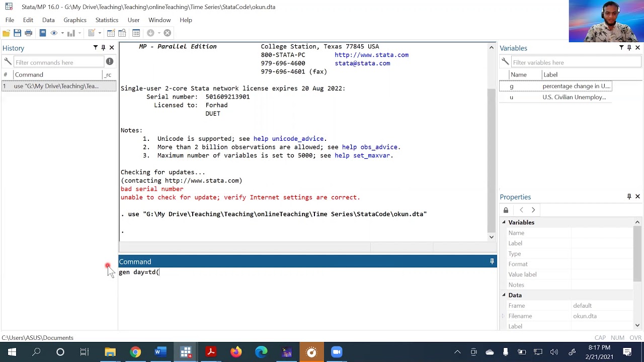This screenshot has width=644, height=362.
Task: Close the History panel
Action: [112, 48]
